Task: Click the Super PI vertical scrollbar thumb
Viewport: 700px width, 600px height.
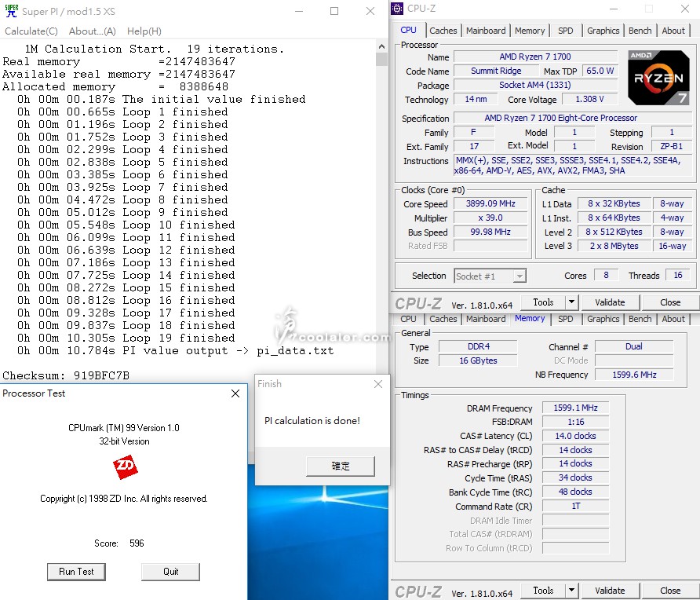Action: [x=381, y=59]
